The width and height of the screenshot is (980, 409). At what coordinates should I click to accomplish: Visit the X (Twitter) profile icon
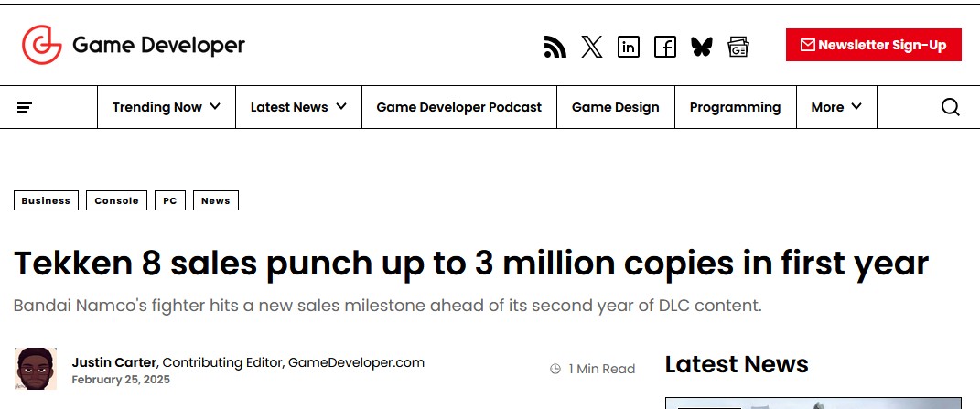tap(592, 47)
